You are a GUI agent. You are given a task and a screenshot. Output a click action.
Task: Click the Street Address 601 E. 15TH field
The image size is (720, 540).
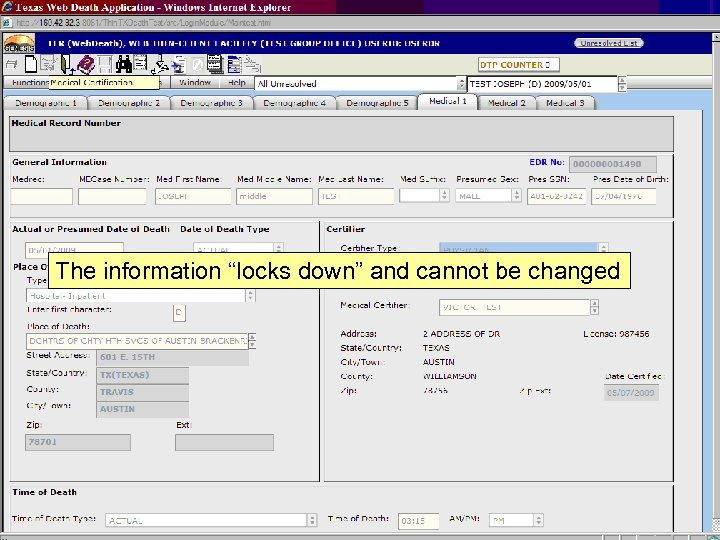(172, 357)
